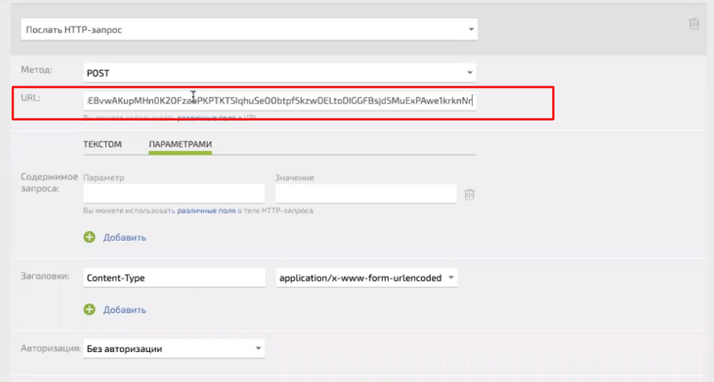The image size is (714, 382).
Task: Remove the request parameter row with its trash icon
Action: (x=469, y=194)
